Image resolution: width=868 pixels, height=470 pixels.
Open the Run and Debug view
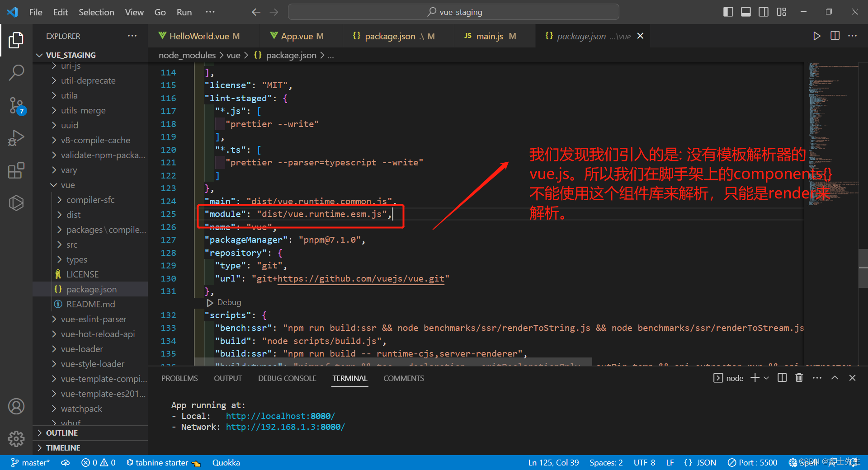[x=16, y=138]
